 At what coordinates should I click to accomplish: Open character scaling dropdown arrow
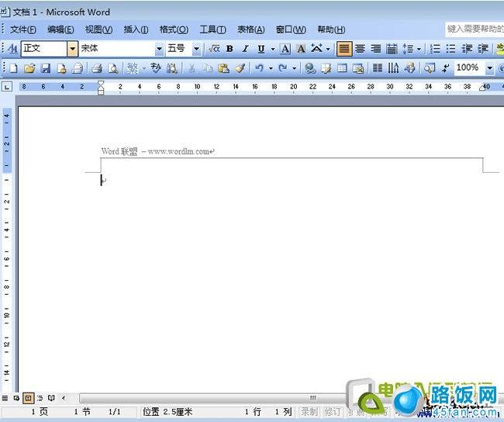[x=328, y=49]
